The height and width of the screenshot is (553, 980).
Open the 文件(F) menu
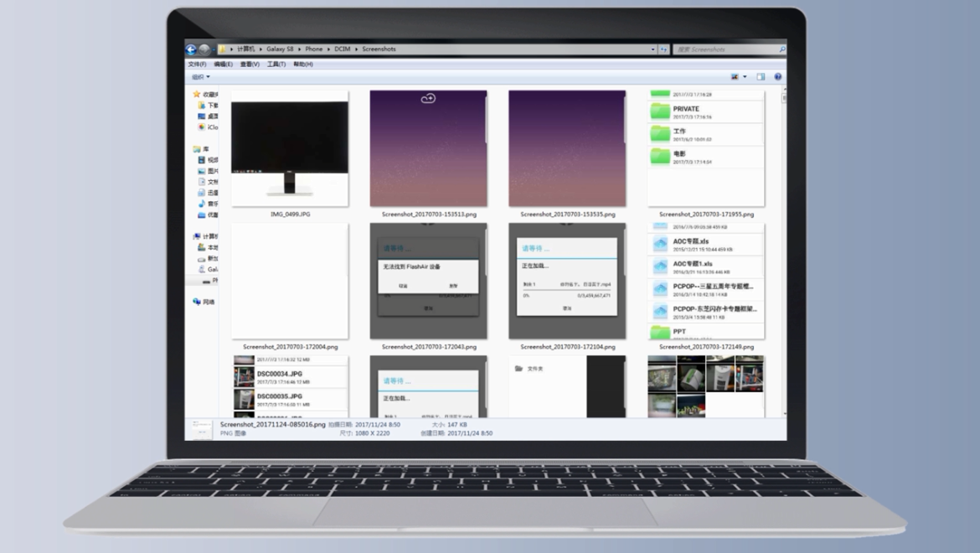197,65
